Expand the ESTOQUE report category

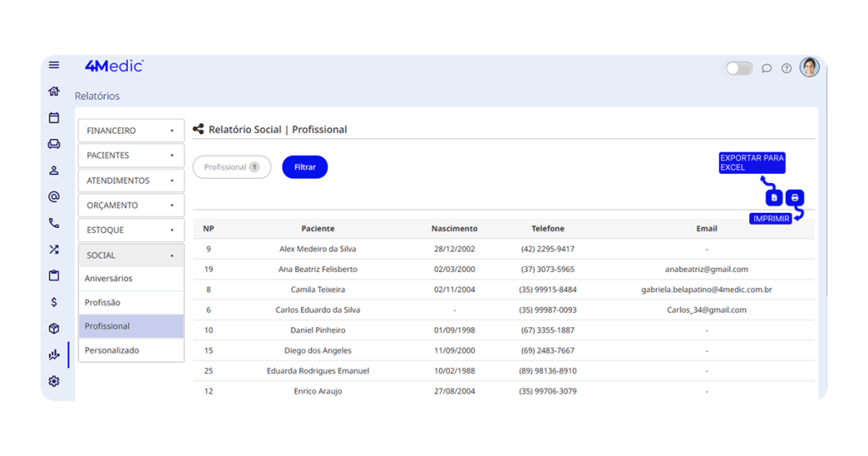[131, 230]
